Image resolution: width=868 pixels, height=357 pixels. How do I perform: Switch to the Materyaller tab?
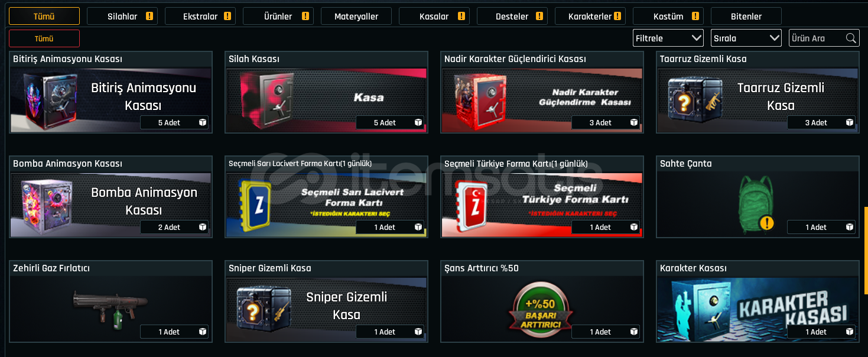[356, 16]
